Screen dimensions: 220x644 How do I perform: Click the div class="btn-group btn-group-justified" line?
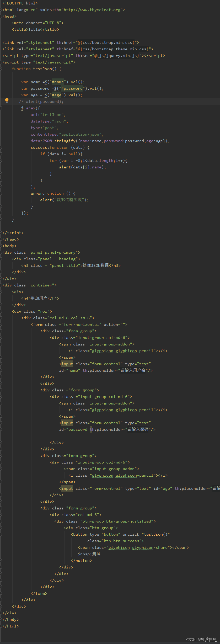[x=105, y=521]
